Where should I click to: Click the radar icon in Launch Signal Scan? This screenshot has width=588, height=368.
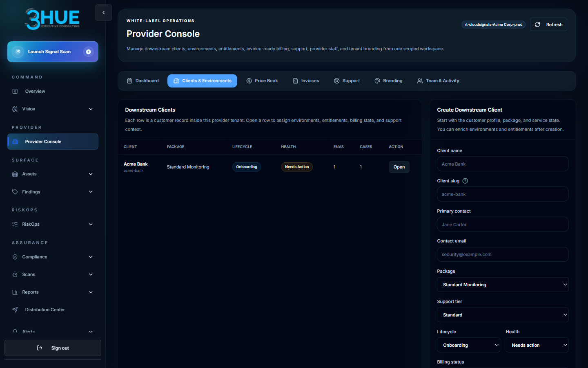[18, 52]
